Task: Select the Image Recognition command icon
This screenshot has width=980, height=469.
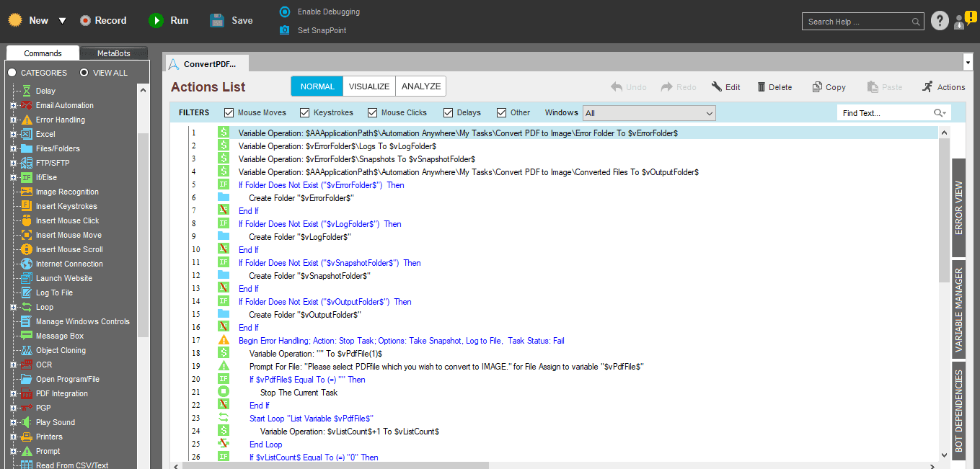Action: click(27, 192)
